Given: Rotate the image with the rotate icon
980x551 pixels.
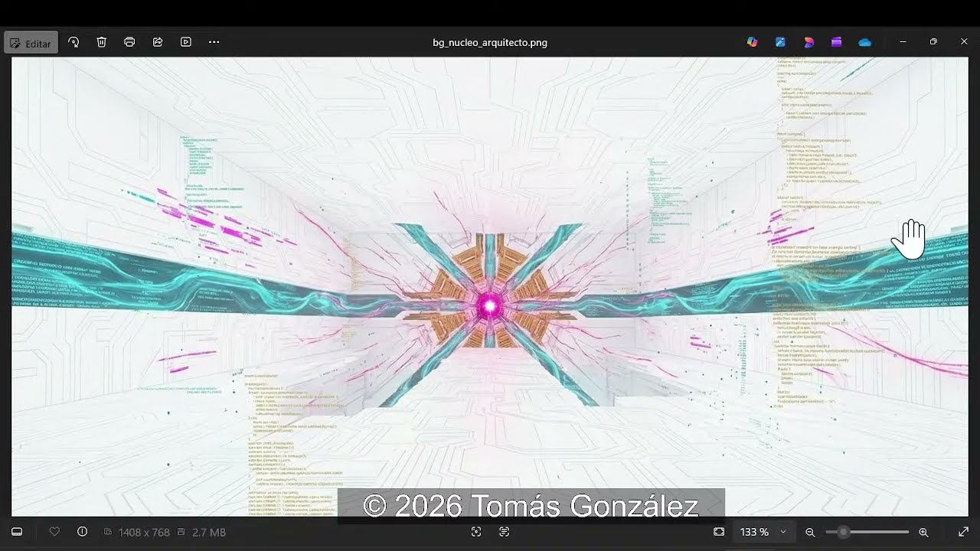Looking at the screenshot, I should click(73, 42).
